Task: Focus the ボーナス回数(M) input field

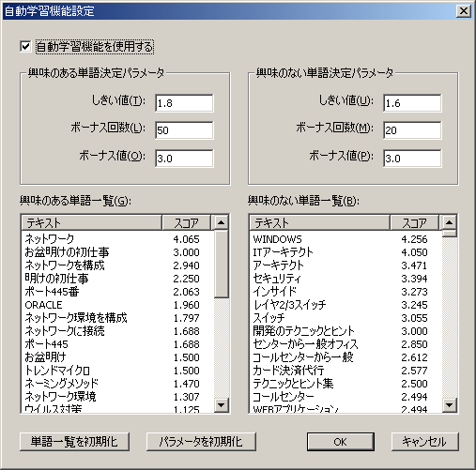Action: click(412, 130)
